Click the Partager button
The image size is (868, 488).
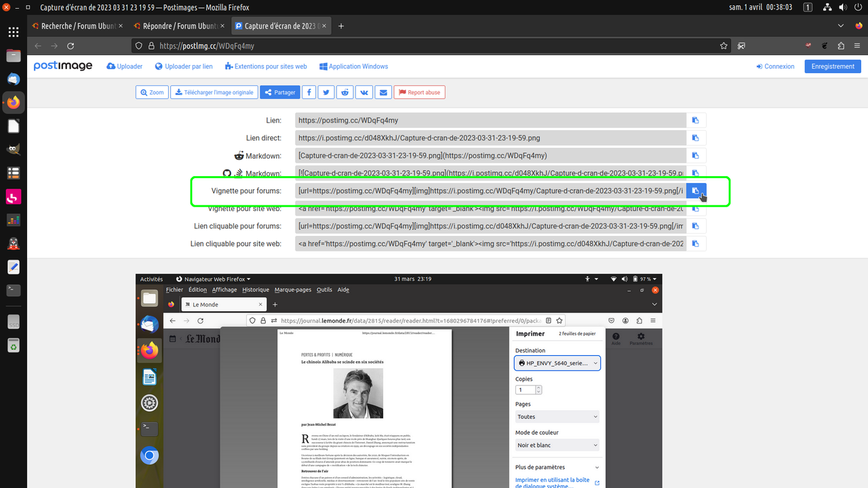pos(279,92)
